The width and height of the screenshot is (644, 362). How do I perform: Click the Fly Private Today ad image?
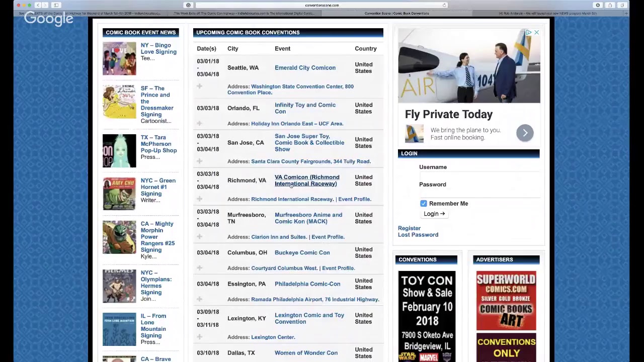tap(469, 66)
